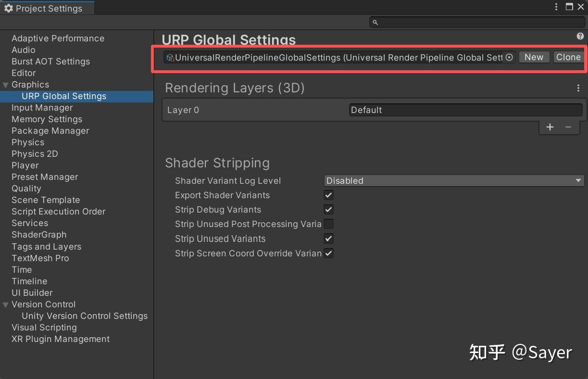Toggle Export Shader Variants checkbox
The width and height of the screenshot is (588, 379).
(329, 195)
